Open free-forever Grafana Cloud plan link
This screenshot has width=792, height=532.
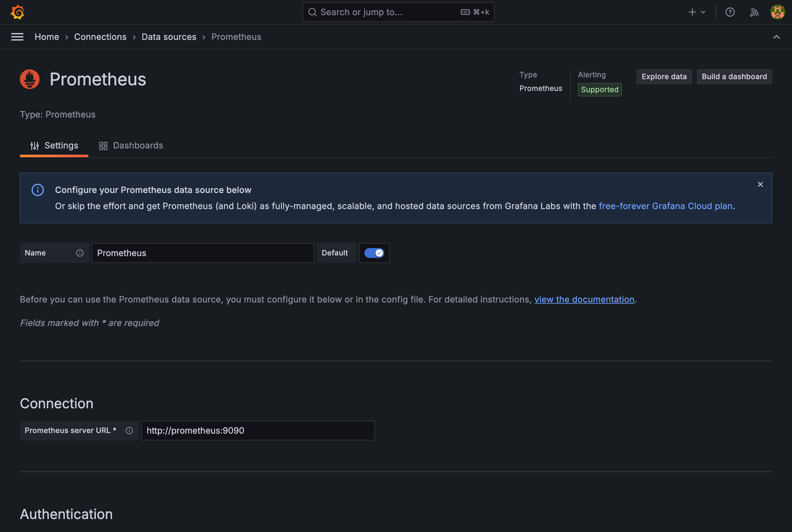(x=665, y=206)
